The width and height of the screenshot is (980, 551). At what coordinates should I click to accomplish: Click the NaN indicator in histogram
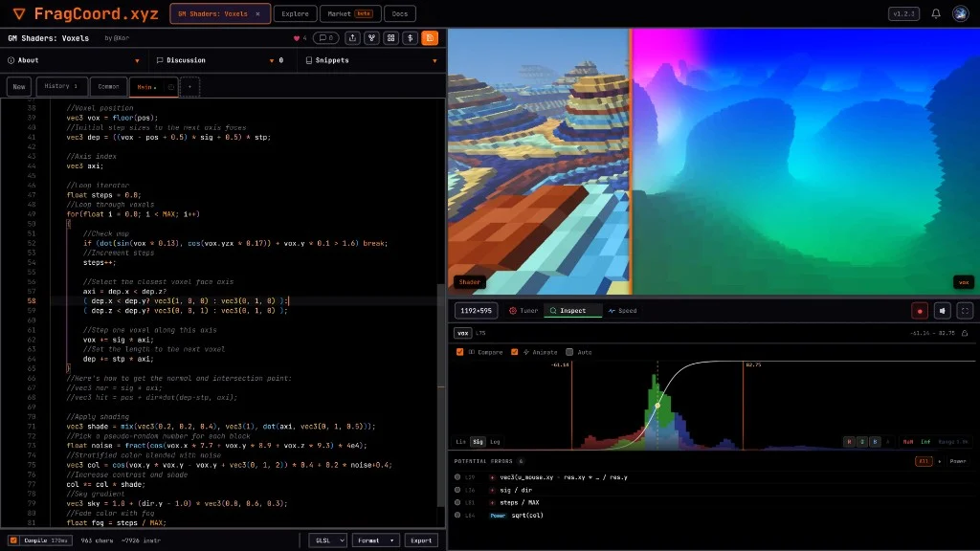907,442
